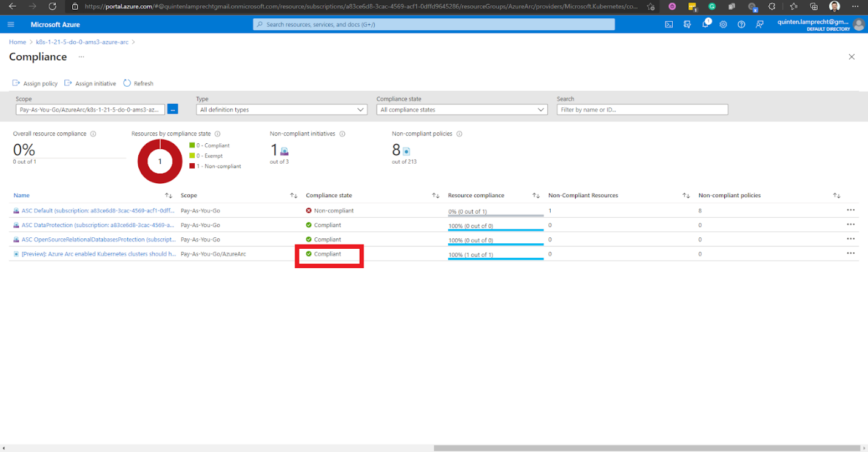Launch Azure Cloud Shell
Screen dimensions: 868x452
pos(669,24)
